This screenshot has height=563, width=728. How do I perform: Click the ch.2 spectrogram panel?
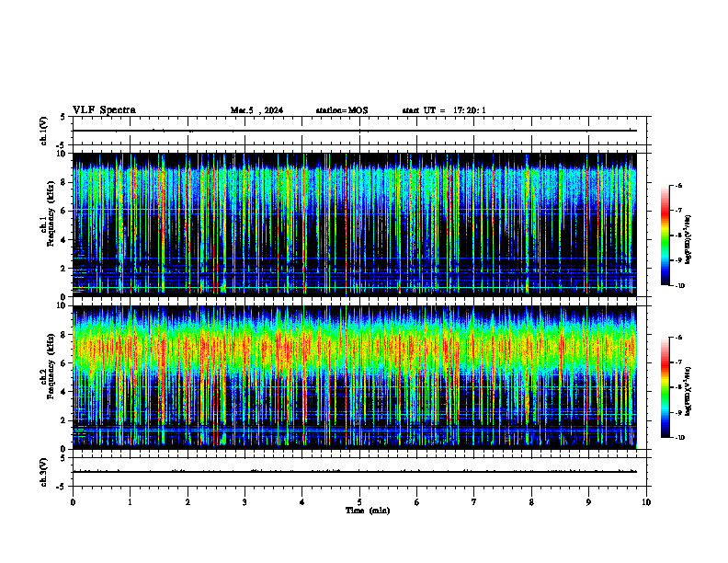355,377
